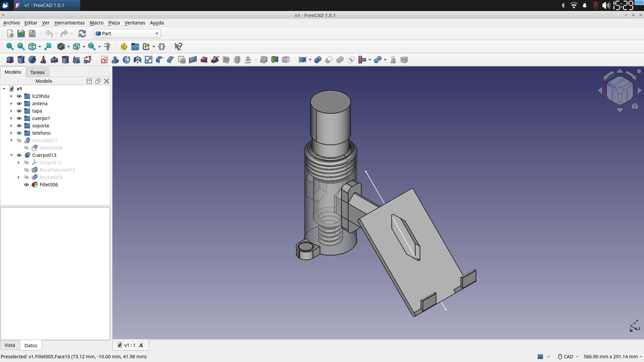This screenshot has width=644, height=362.
Task: Show hidden Pocket003 with eye icon
Action: (x=26, y=177)
